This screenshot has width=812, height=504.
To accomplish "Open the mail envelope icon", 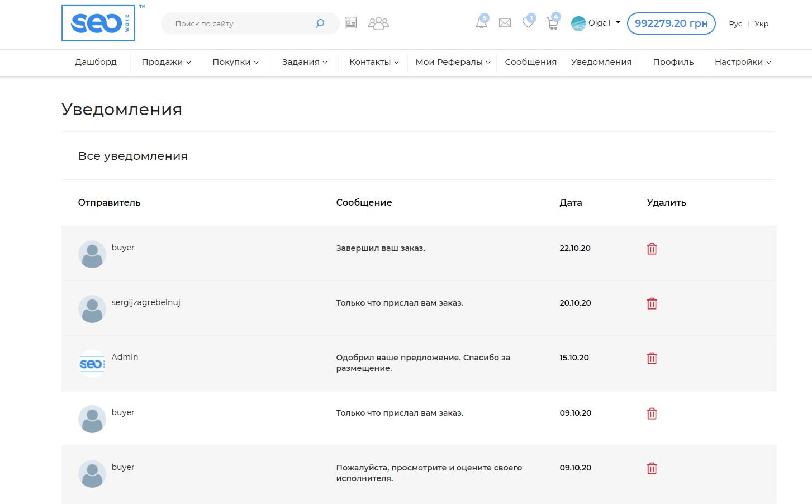I will (505, 23).
